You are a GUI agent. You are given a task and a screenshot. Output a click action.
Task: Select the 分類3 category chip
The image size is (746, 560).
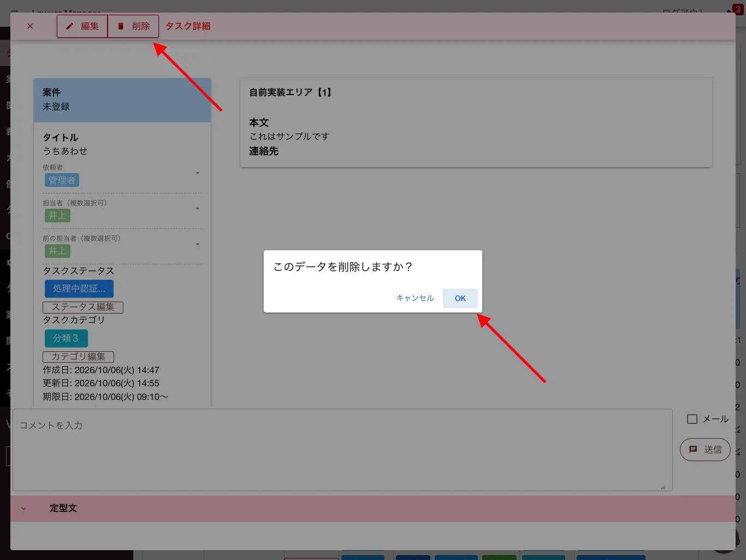pos(66,338)
